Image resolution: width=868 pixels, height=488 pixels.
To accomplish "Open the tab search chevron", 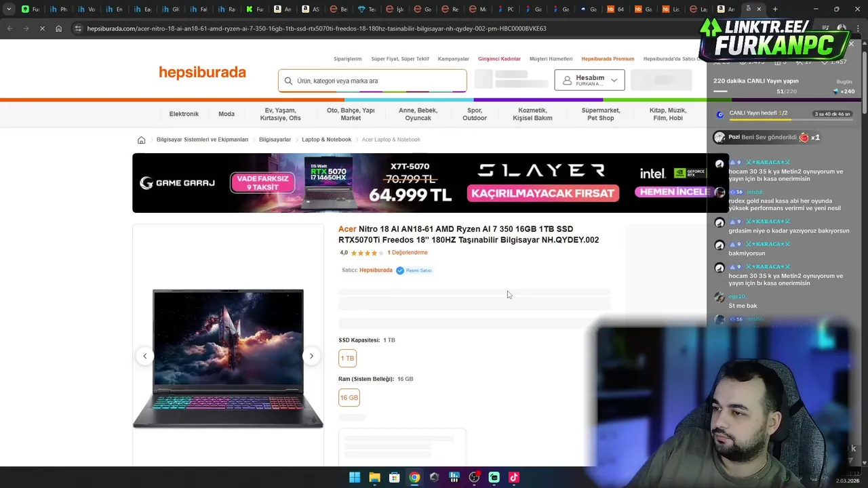I will (x=9, y=9).
